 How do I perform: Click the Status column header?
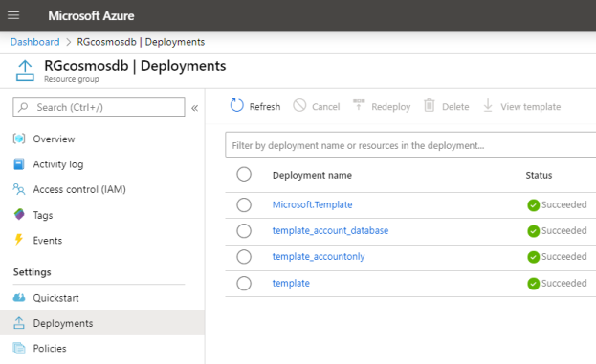pos(539,175)
